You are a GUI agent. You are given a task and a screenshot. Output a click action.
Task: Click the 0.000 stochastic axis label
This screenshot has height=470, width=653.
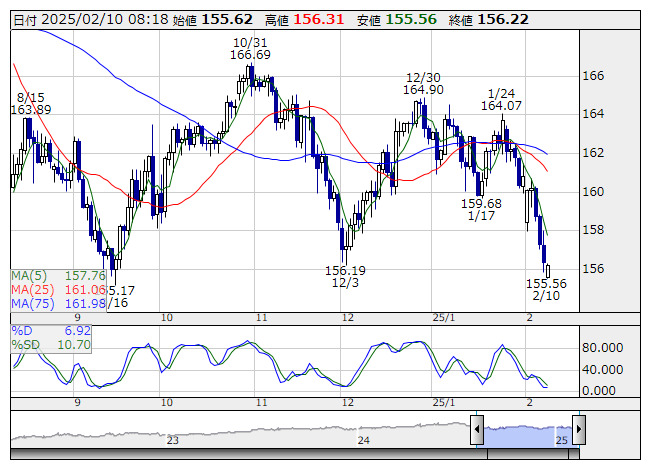(599, 391)
